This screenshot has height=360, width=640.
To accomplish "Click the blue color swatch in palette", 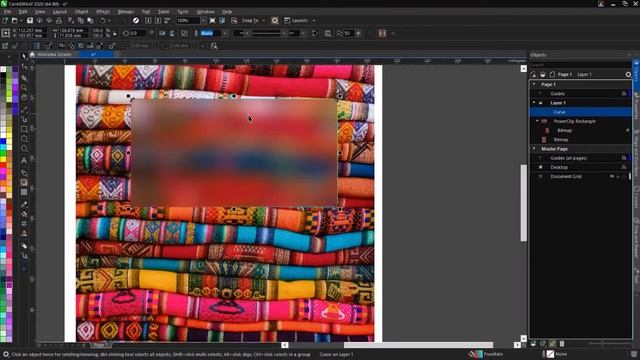I will pyautogui.click(x=3, y=142).
